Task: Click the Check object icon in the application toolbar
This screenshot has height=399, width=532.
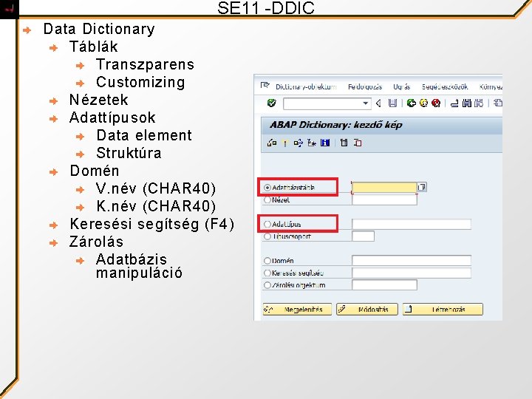Action: (x=272, y=143)
